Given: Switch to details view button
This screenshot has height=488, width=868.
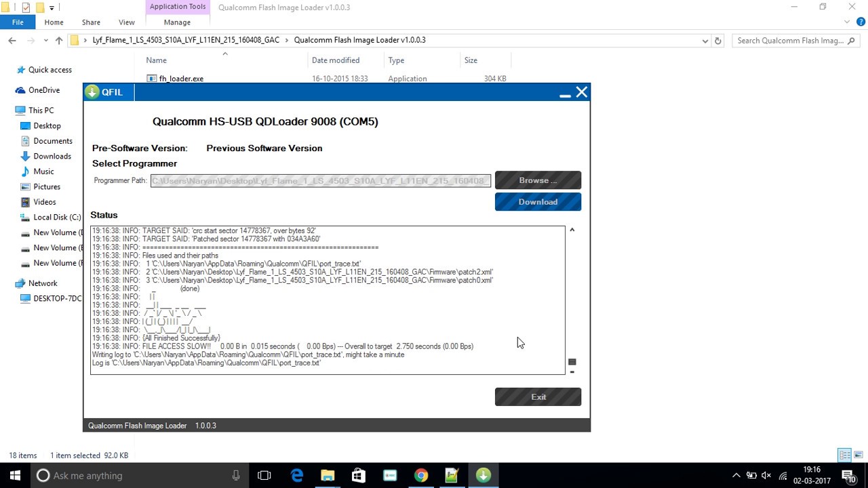Looking at the screenshot, I should point(845,455).
